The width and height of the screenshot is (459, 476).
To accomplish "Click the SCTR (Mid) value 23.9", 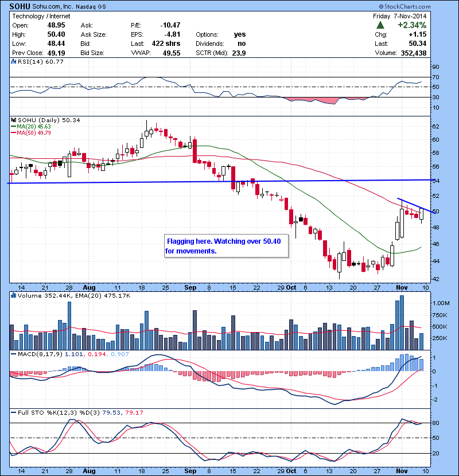I will tap(239, 53).
